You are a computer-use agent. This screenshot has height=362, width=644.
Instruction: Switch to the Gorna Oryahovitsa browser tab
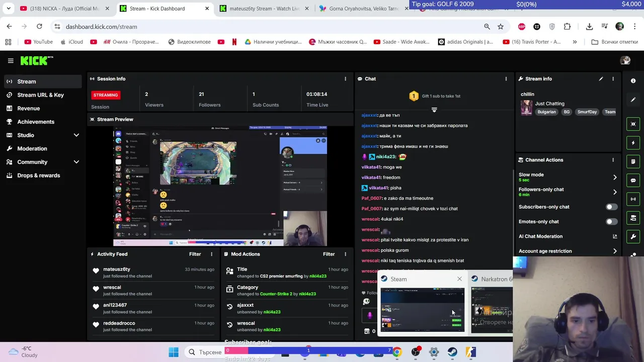coord(364,9)
